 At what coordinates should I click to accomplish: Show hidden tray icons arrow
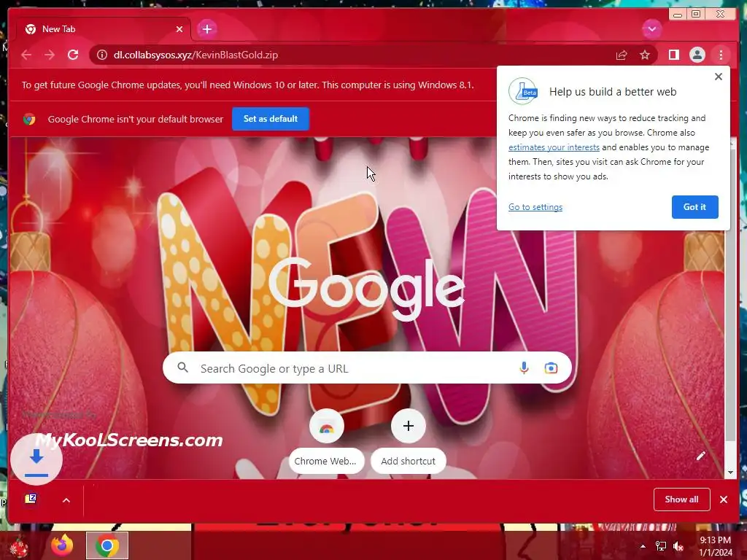[x=643, y=546]
